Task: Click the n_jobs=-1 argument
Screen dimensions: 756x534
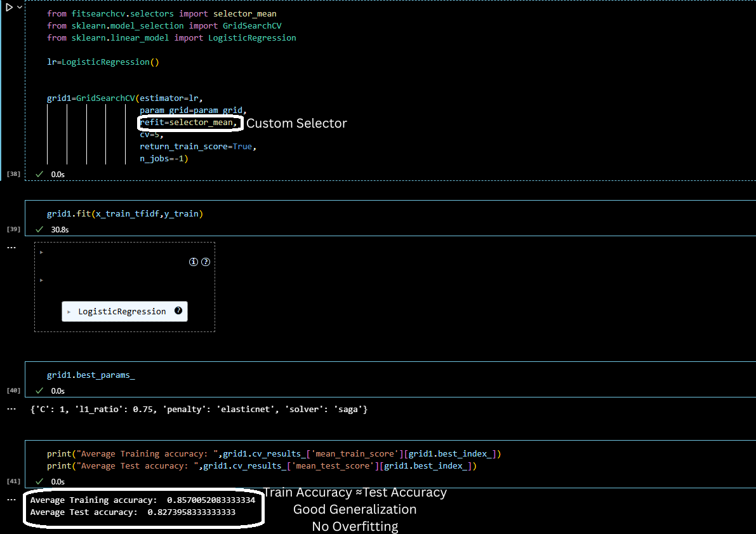Action: coord(164,158)
